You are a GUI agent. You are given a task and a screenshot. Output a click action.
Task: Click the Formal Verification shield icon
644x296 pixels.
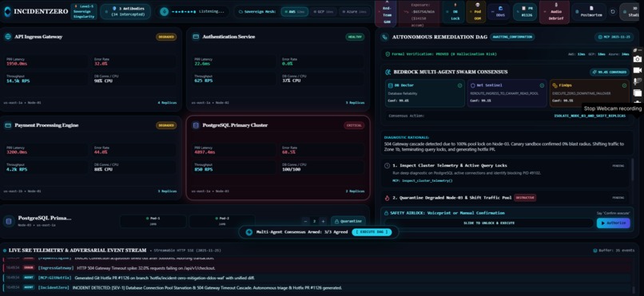tap(388, 54)
